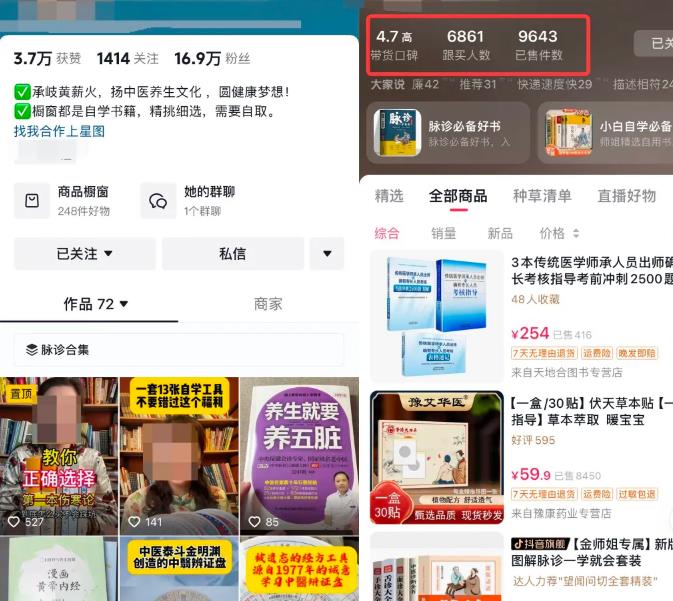The image size is (673, 601).
Task: Select the 全部商品 tab
Action: coord(458,196)
